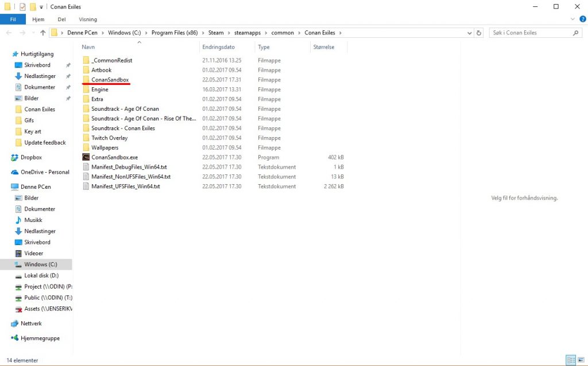Click the steamapps breadcrumb in address bar
Screen dimensions: 588x366
(x=249, y=33)
